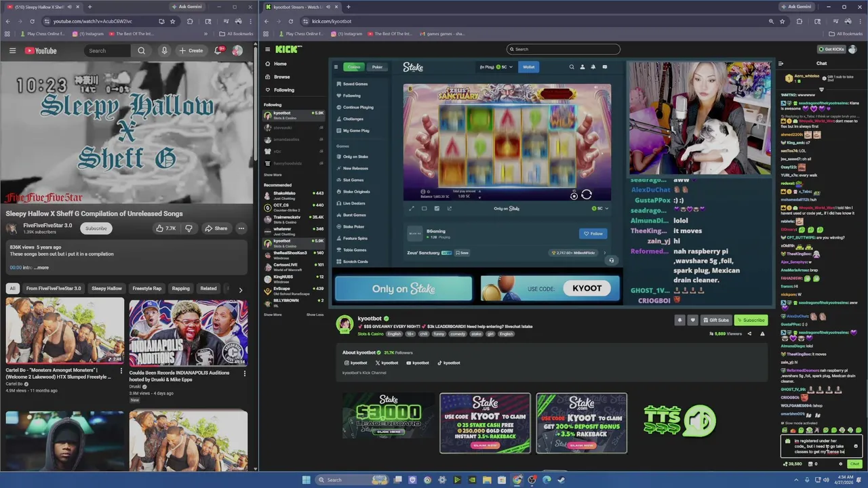This screenshot has width=868, height=488.
Task: Toggle theater mode icon under game
Action: click(425, 209)
